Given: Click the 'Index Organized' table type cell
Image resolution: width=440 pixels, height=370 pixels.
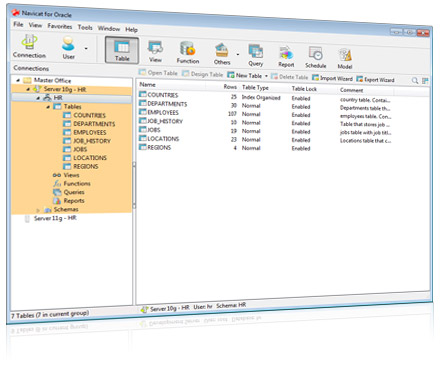Looking at the screenshot, I should coord(261,97).
